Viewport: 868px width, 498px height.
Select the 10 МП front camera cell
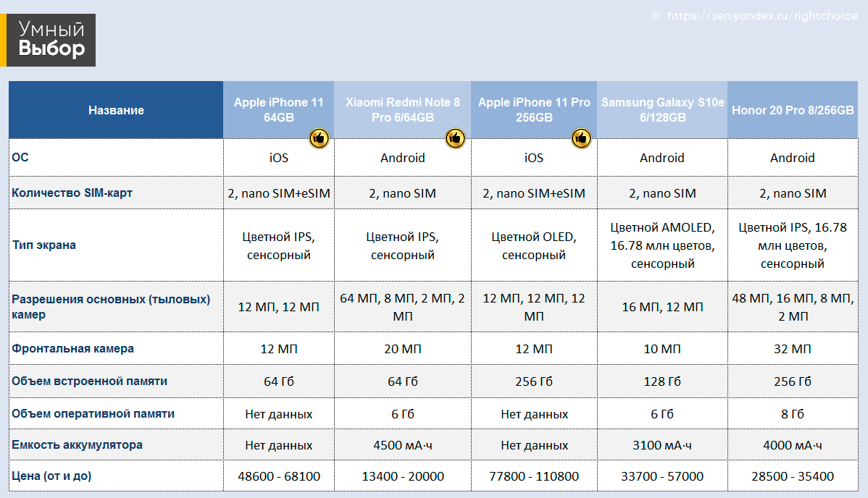pyautogui.click(x=663, y=349)
